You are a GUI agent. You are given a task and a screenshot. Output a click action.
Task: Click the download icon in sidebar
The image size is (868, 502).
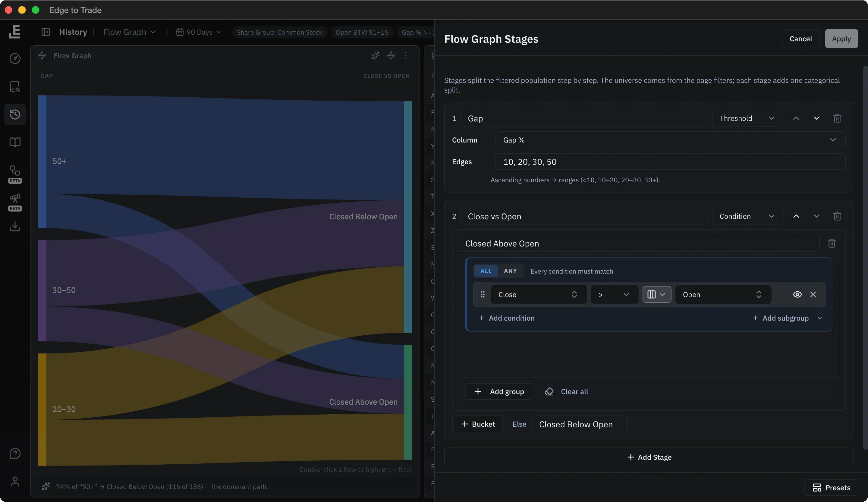coord(15,226)
